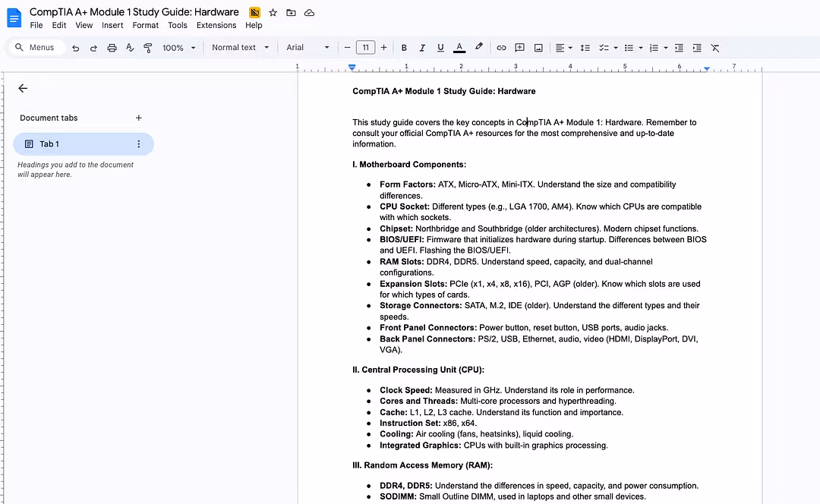Open the Arial font dropdown
The width and height of the screenshot is (820, 504).
point(307,48)
